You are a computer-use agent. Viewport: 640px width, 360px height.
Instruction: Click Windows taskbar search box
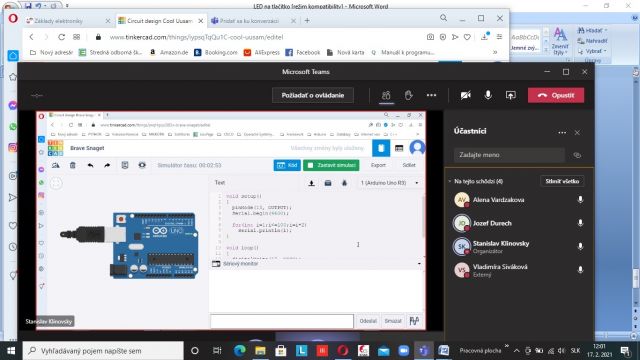pos(103,351)
